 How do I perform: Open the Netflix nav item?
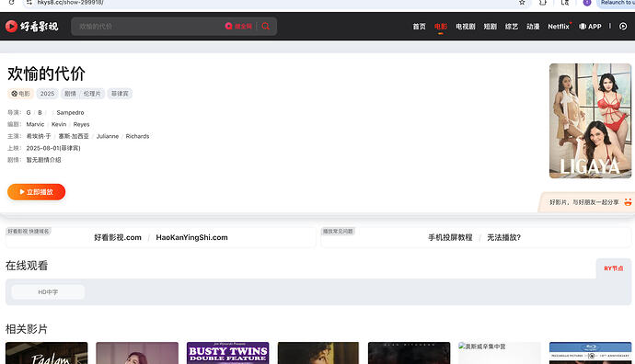tap(559, 27)
